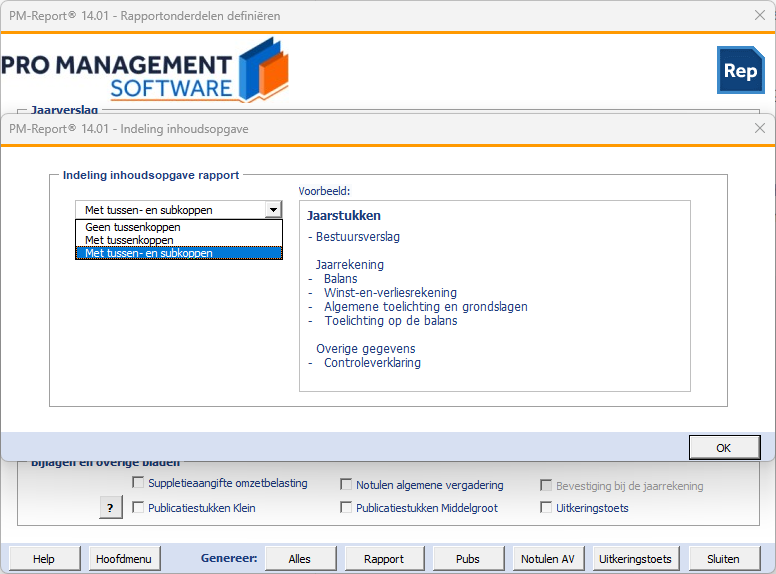Viewport: 776px width, 574px height.
Task: Tick the Notulen algemene vergadering checkbox
Action: click(346, 484)
